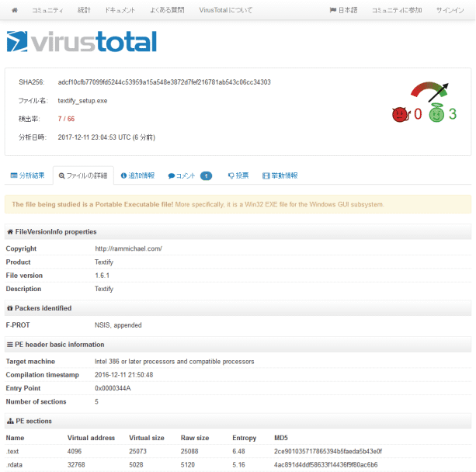The image size is (476, 472).
Task: Click the SHA256 hash value
Action: tap(165, 82)
